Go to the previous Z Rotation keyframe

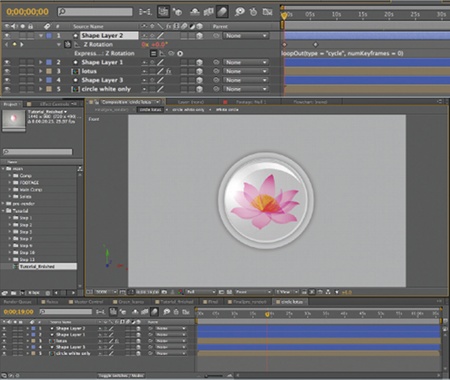(7, 44)
